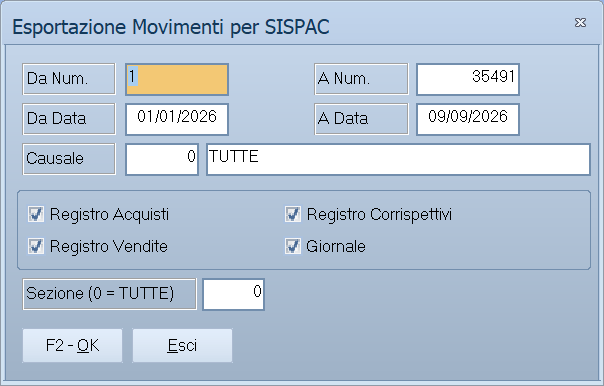Select the A Data field 09/09/2026

pyautogui.click(x=468, y=119)
